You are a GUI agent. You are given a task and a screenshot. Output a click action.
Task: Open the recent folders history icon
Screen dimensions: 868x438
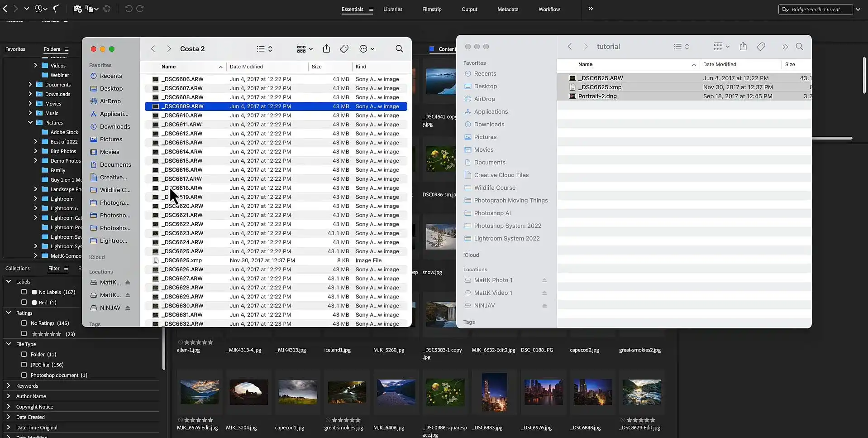click(x=38, y=9)
